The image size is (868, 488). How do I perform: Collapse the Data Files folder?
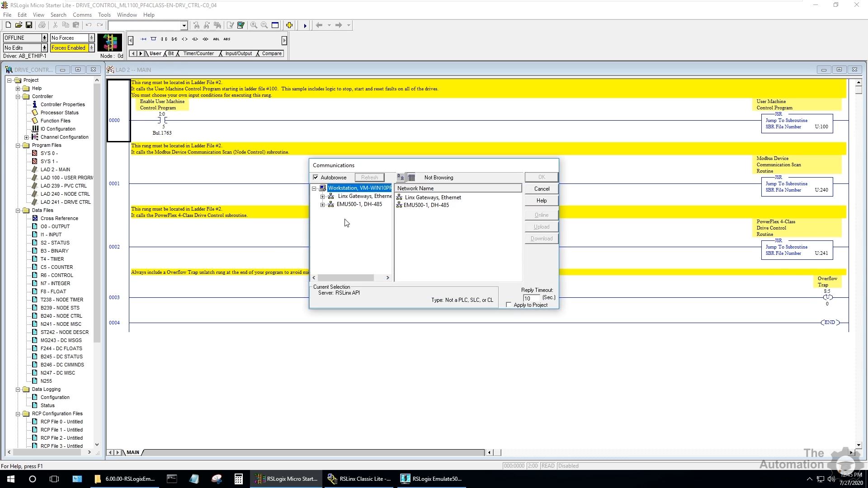18,211
